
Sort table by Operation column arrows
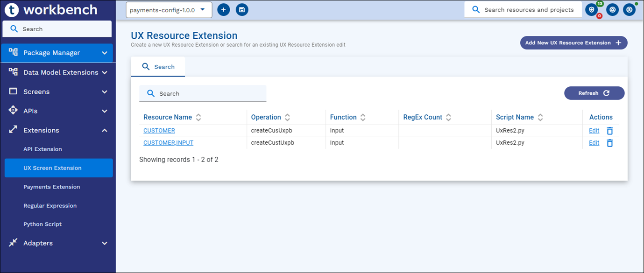coord(287,118)
